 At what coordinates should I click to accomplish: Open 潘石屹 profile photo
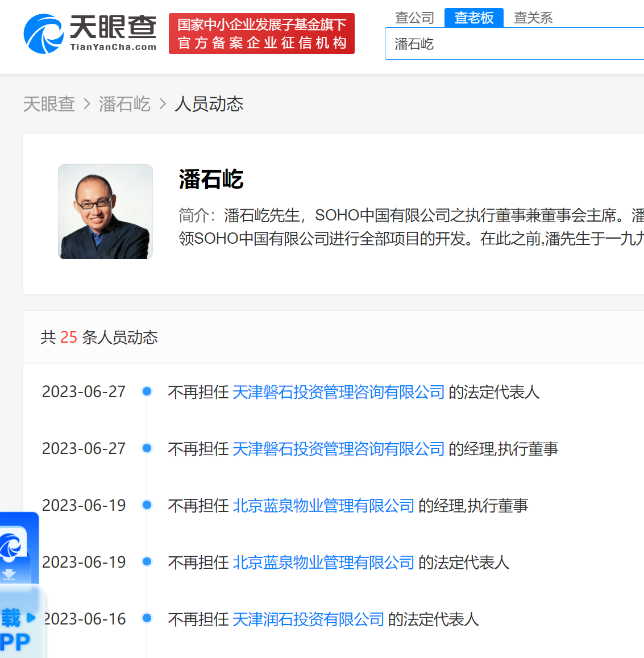[x=105, y=211]
